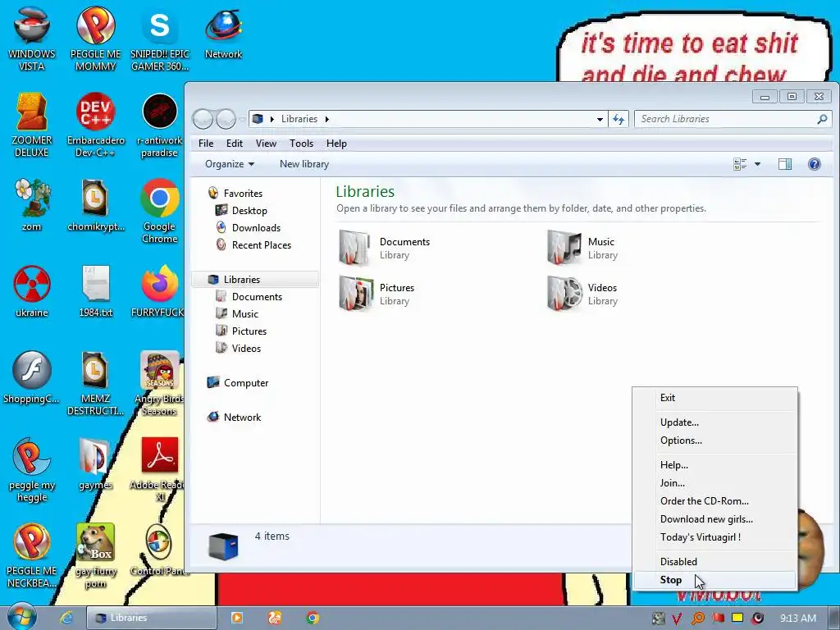Open the View menu
This screenshot has height=630, width=840.
266,144
